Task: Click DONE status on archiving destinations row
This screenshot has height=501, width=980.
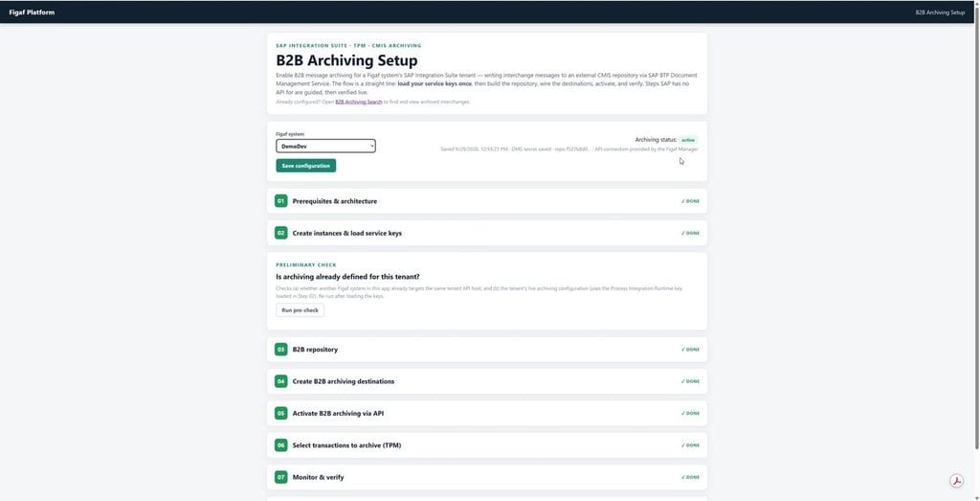Action: 691,381
